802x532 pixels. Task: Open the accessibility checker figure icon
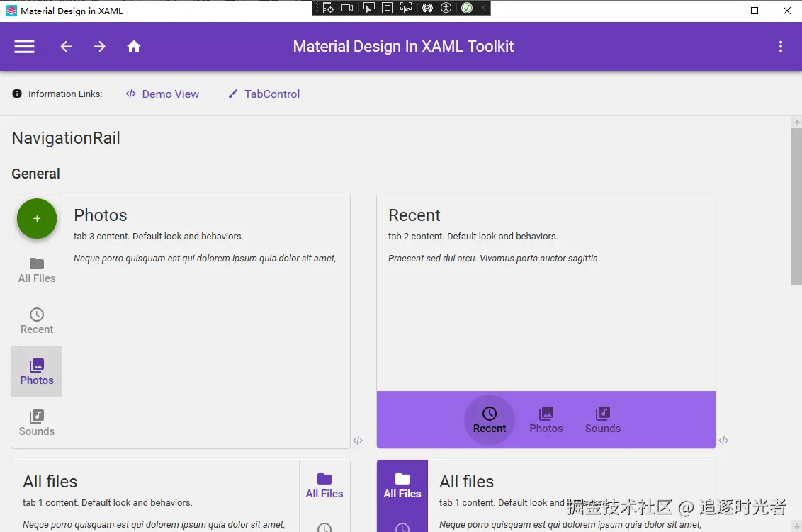point(446,8)
